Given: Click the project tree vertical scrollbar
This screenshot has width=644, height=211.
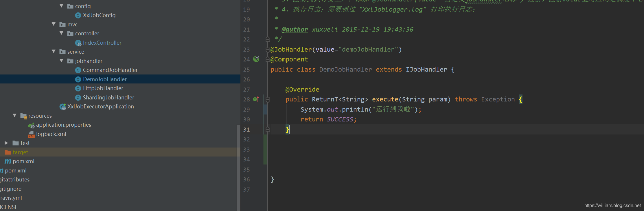Looking at the screenshot, I should [x=238, y=168].
